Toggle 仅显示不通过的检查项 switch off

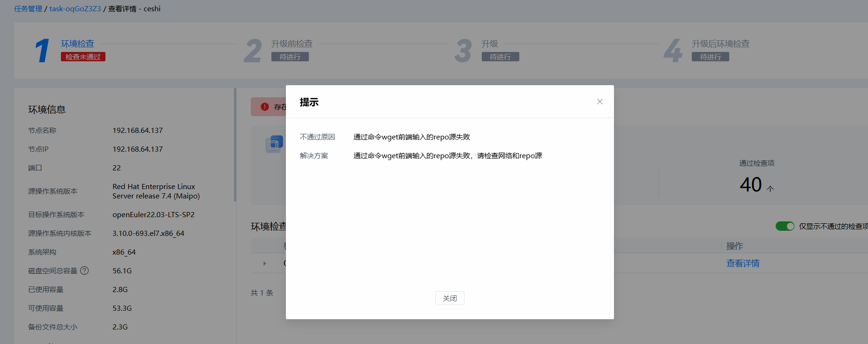(785, 226)
